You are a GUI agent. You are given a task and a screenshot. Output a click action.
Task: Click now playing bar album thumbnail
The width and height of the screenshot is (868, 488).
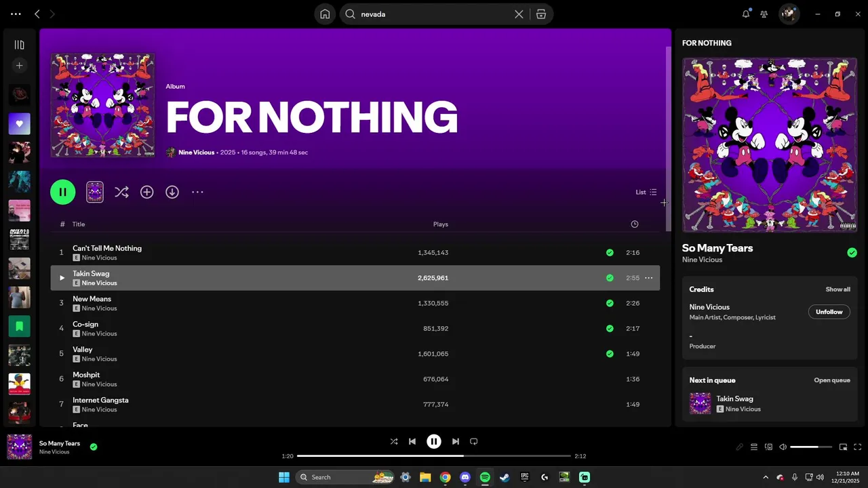coord(20,447)
